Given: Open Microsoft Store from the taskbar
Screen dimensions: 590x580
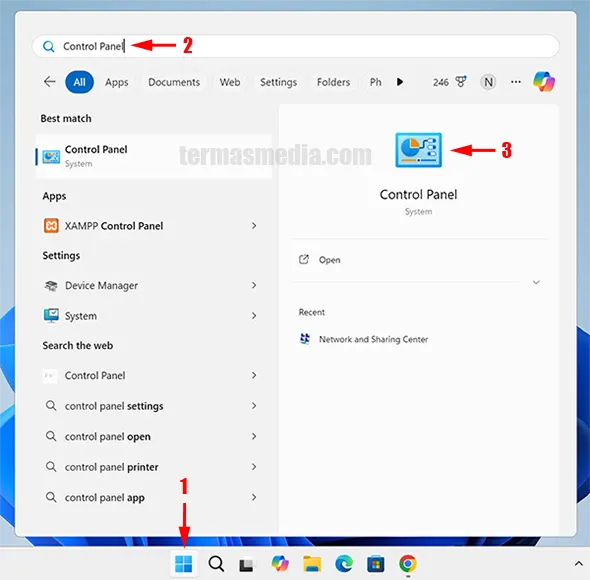Looking at the screenshot, I should click(x=376, y=564).
